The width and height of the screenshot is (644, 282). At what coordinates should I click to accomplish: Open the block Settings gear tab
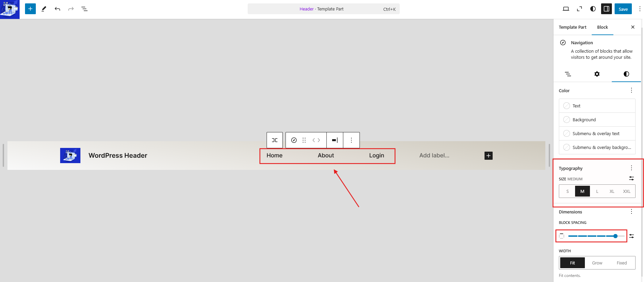coord(597,74)
